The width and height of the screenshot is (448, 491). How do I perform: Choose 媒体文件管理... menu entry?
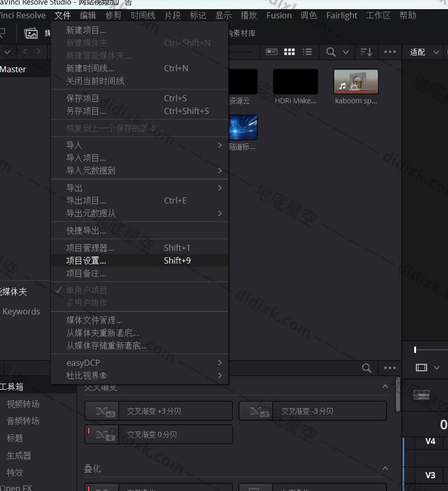point(139,320)
